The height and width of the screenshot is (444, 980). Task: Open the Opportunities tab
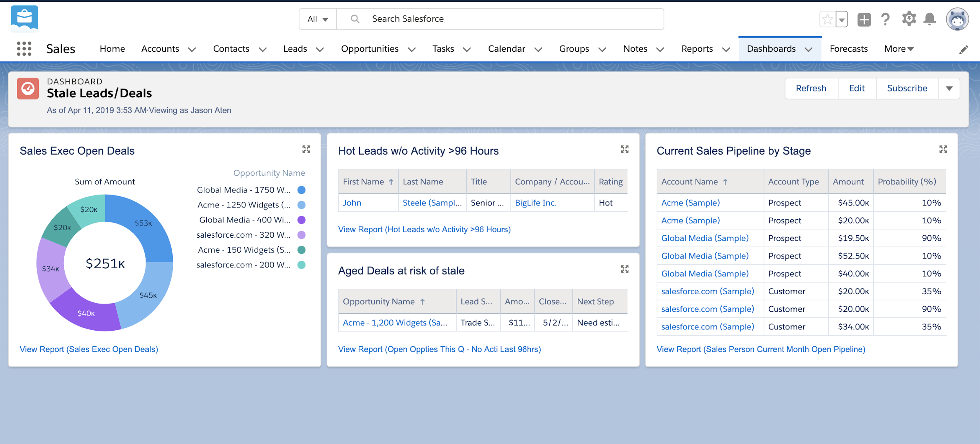(x=370, y=49)
